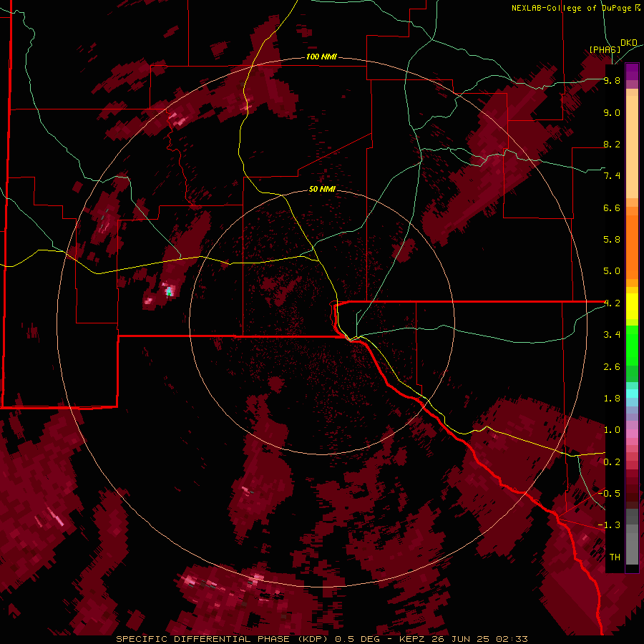This screenshot has height=644, width=644.
Task: Click the -1.3 value on the color scale
Action: tap(610, 525)
